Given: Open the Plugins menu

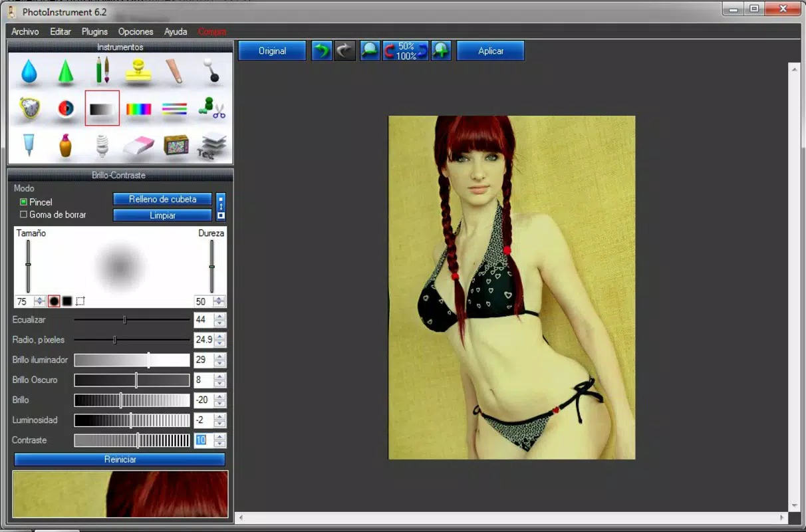Looking at the screenshot, I should click(x=94, y=31).
